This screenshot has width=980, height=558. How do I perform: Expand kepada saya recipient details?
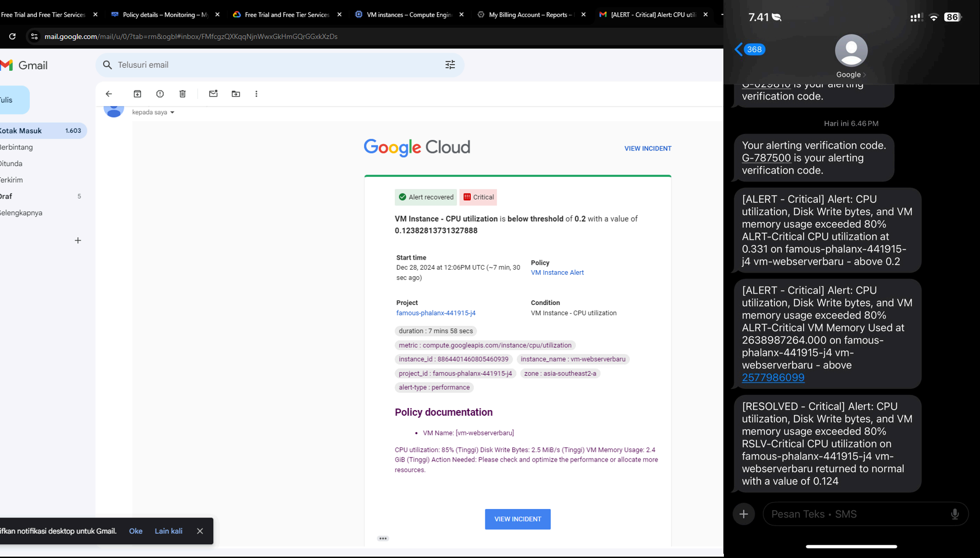(x=172, y=113)
